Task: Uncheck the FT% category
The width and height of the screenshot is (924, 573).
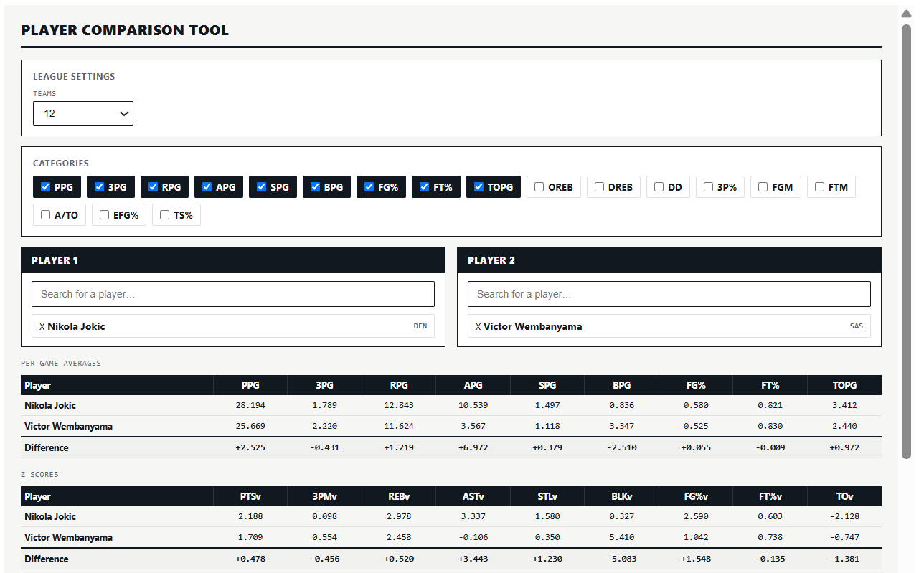Action: [425, 187]
